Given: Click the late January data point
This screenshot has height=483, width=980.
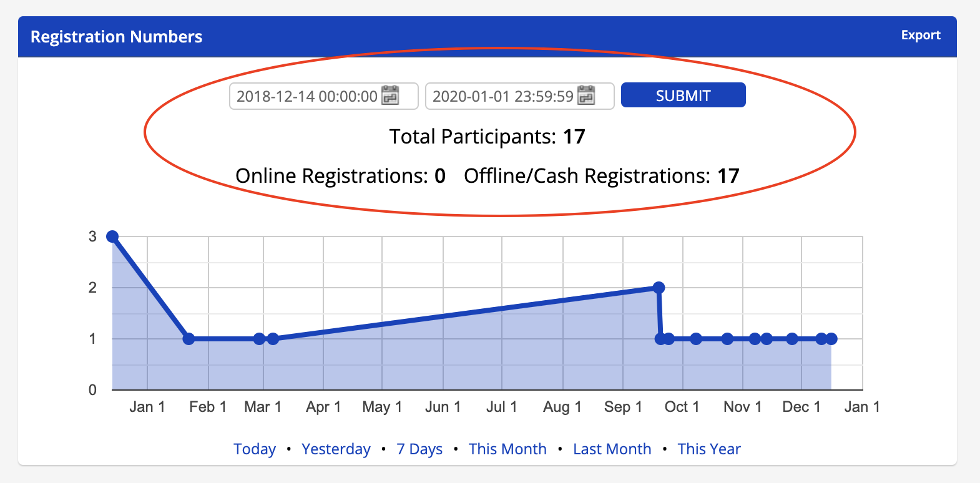Looking at the screenshot, I should (189, 339).
